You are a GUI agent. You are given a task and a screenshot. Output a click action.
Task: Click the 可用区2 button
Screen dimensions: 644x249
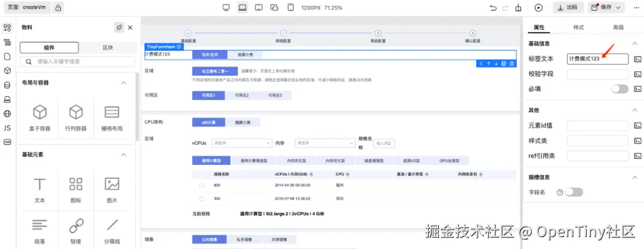click(x=242, y=96)
